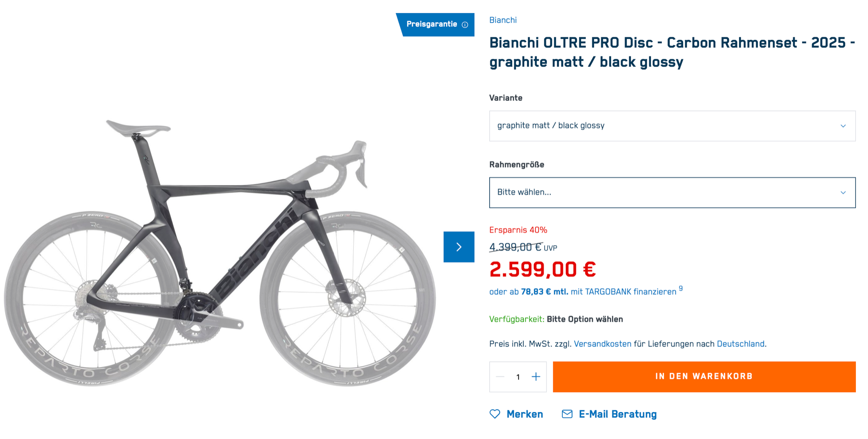Open the Bianchi brand link above title
The height and width of the screenshot is (439, 868).
click(503, 20)
